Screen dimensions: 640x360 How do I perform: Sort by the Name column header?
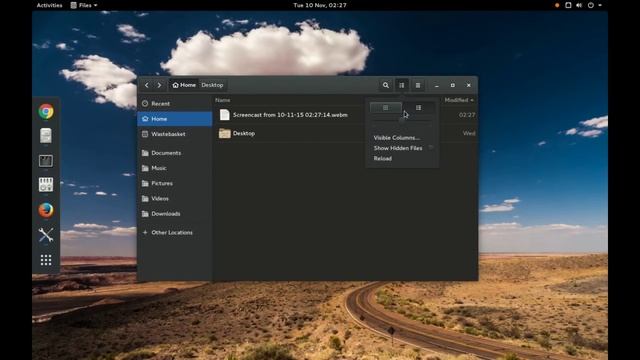(x=223, y=100)
